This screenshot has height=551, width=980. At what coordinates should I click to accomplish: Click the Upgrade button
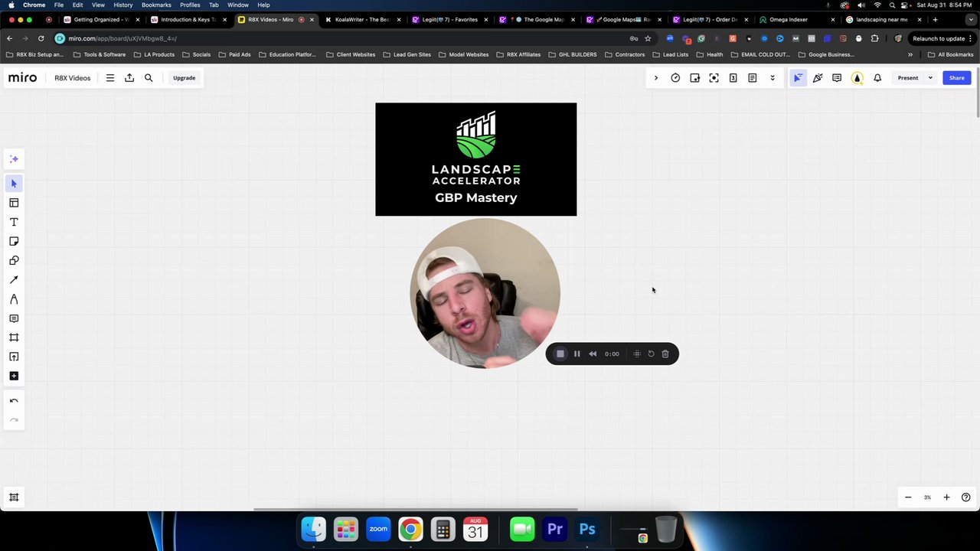tap(184, 77)
